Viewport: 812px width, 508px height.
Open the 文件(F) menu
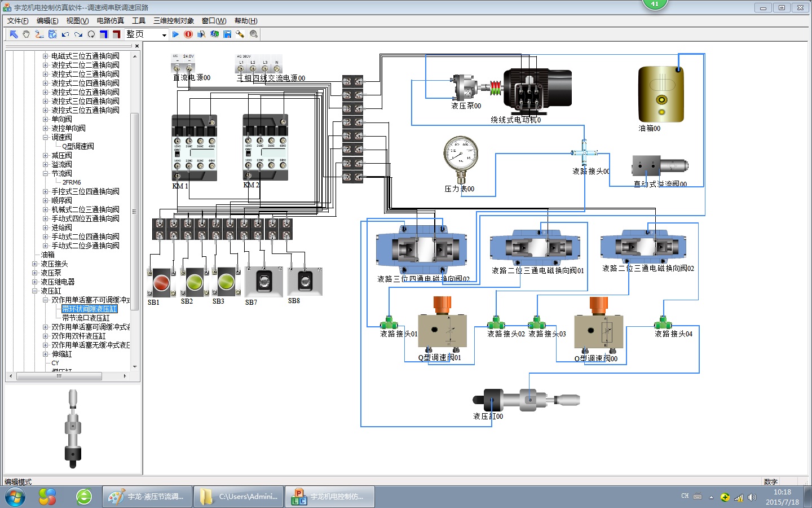(x=17, y=21)
